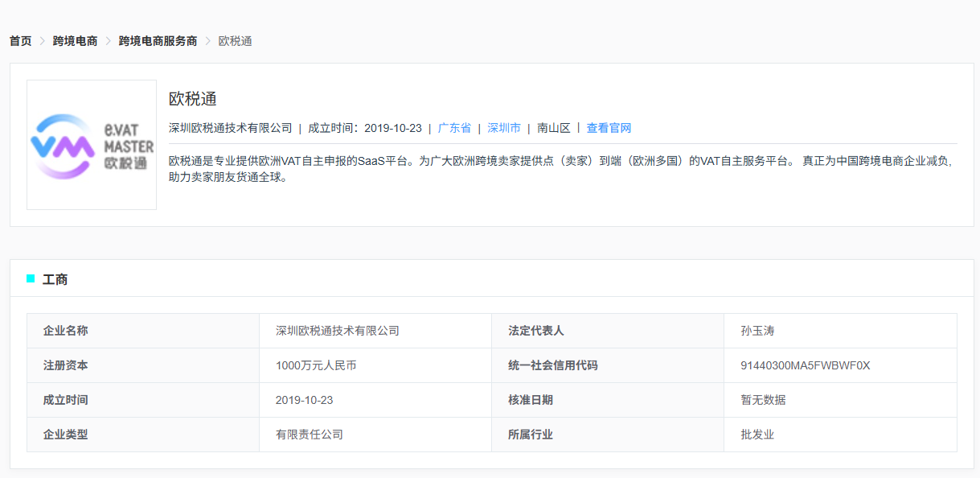This screenshot has width=980, height=478.
Task: Click the 欧税通 company title heading
Action: tap(193, 100)
